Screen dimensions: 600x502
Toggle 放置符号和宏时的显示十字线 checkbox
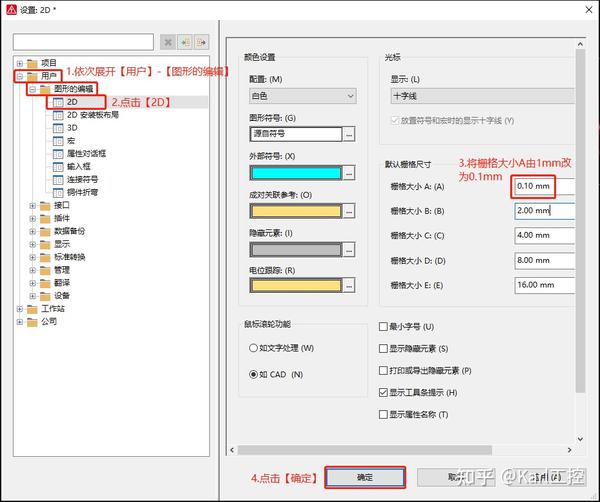395,121
